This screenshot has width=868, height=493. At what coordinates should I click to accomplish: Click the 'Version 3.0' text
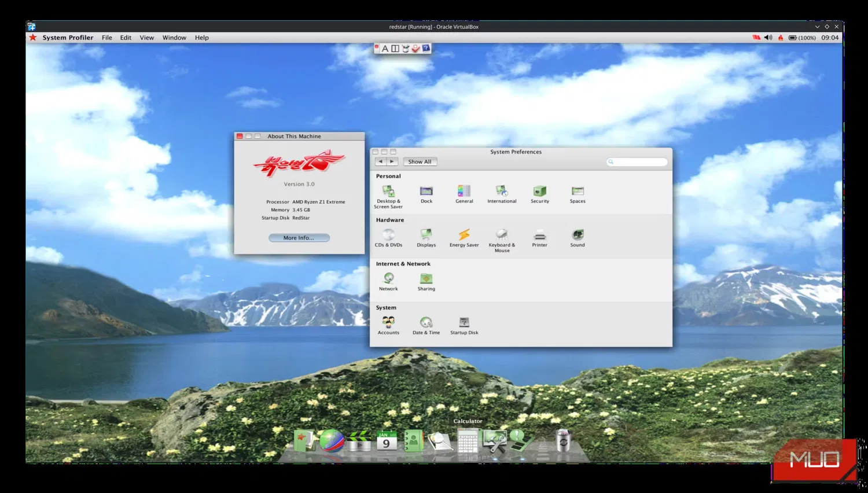(x=299, y=184)
